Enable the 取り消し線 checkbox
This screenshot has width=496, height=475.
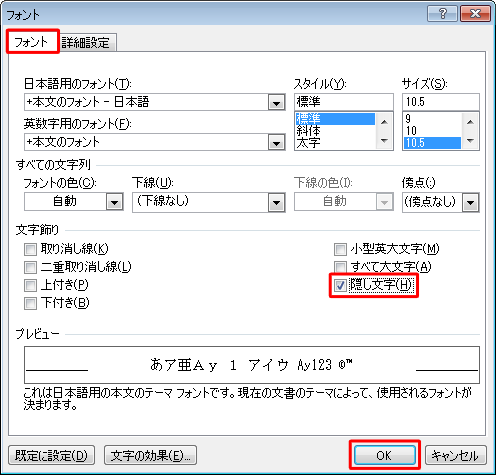(x=30, y=249)
